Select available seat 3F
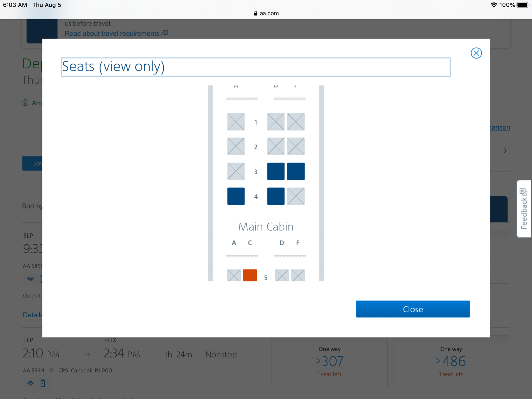The image size is (532, 399). pos(296,171)
